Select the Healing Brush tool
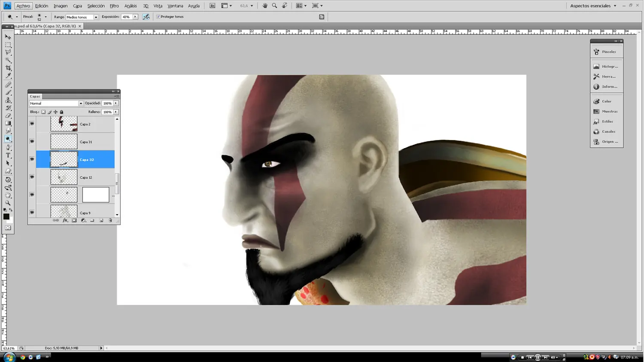 point(8,85)
